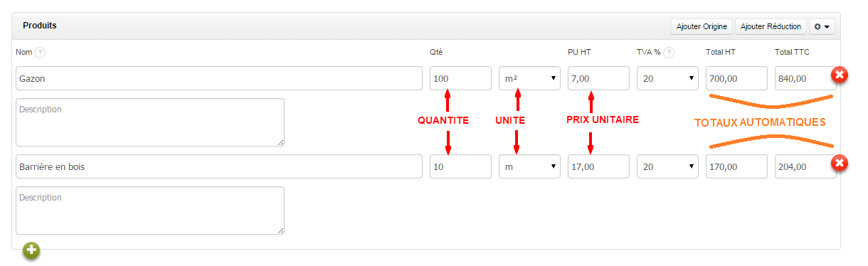Open help tooltip next to Nom
This screenshot has width=868, height=266.
(41, 52)
